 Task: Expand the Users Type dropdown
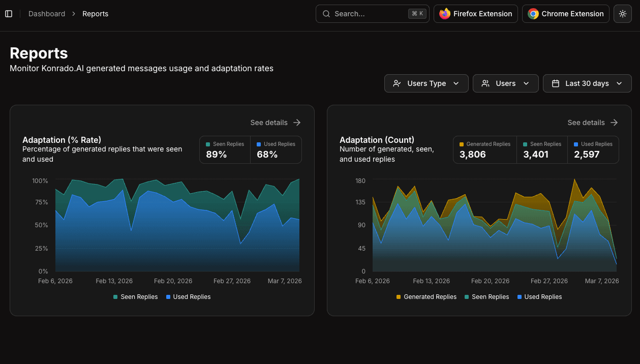pyautogui.click(x=426, y=83)
